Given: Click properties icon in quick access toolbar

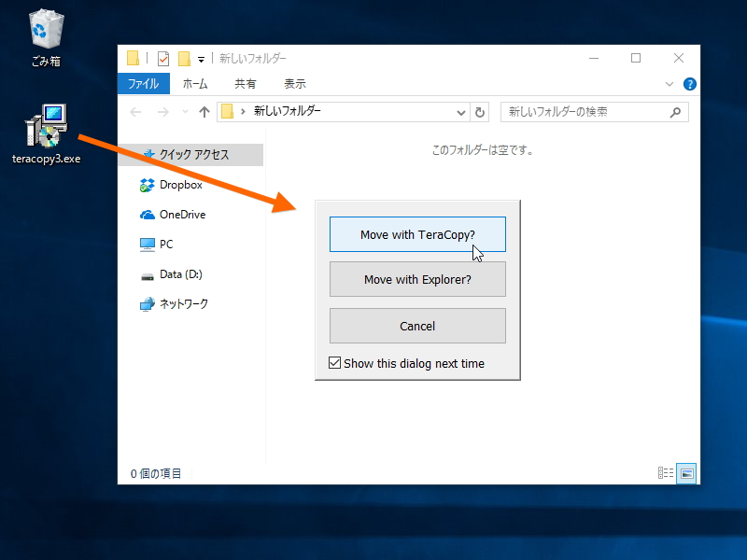Looking at the screenshot, I should pos(163,59).
